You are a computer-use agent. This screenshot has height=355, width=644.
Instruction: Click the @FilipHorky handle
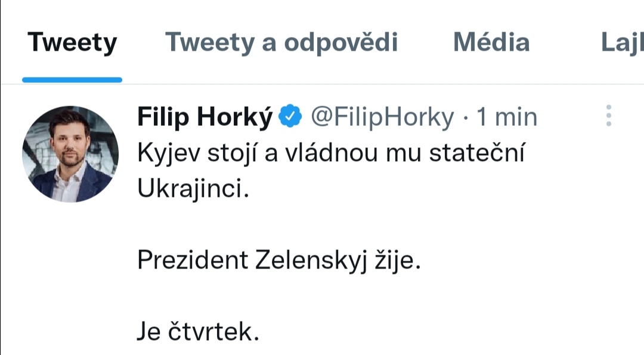[x=382, y=118]
